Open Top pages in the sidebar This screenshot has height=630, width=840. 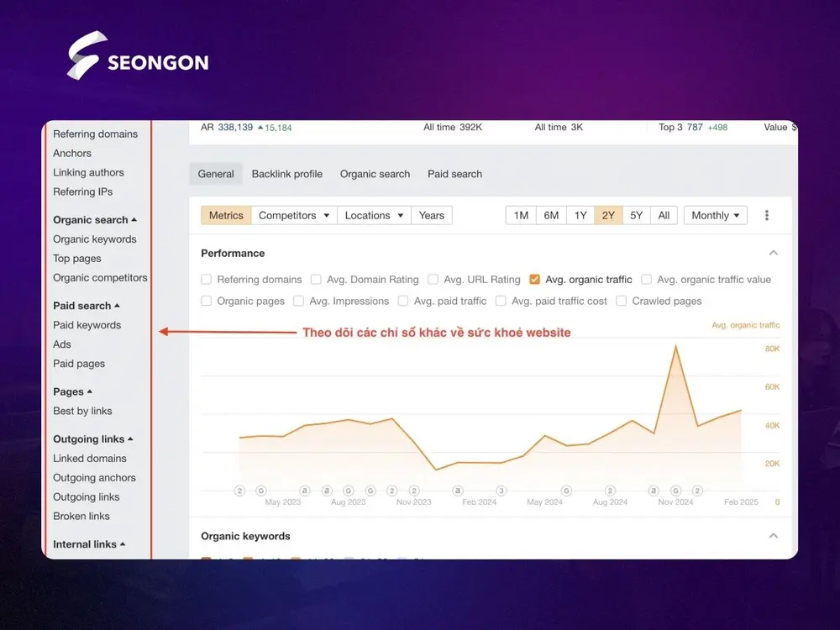pos(77,259)
